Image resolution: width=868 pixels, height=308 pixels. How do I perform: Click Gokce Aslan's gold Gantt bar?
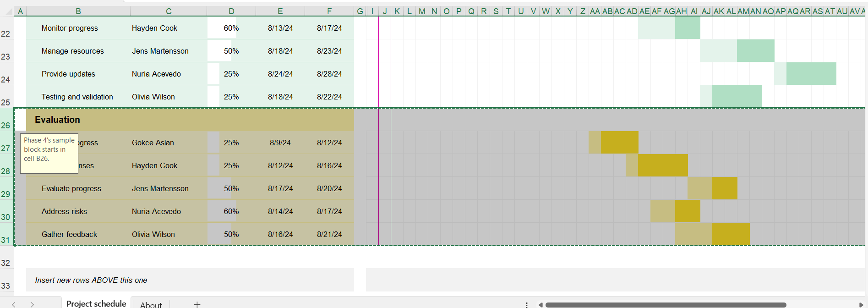619,143
